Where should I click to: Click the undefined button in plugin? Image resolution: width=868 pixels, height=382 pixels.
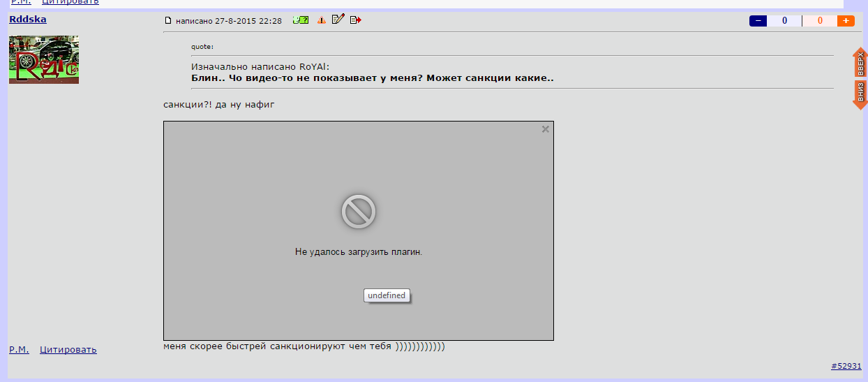pos(387,295)
